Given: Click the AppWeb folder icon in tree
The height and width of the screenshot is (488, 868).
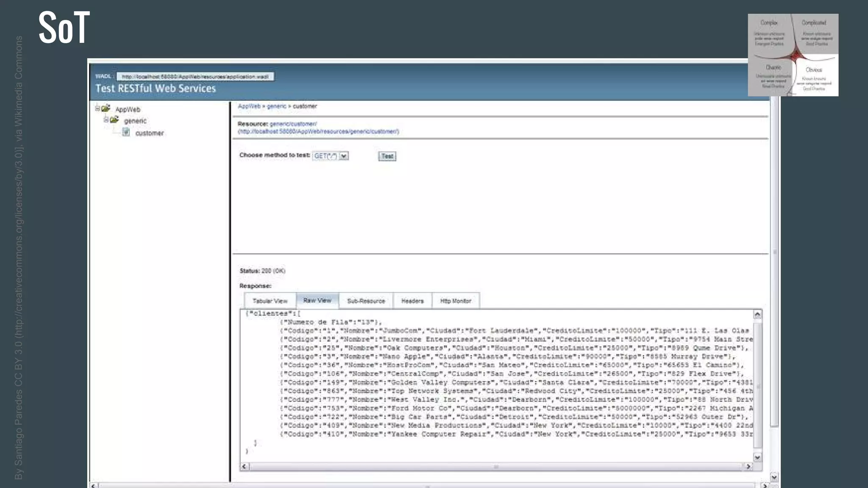Looking at the screenshot, I should point(106,108).
